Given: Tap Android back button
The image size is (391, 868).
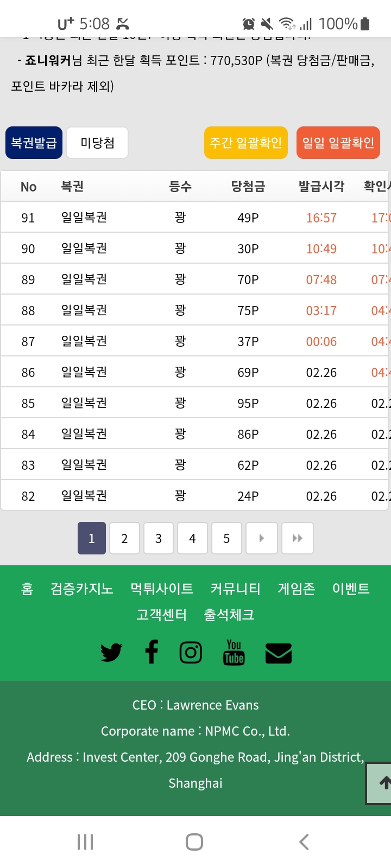Looking at the screenshot, I should 304,842.
